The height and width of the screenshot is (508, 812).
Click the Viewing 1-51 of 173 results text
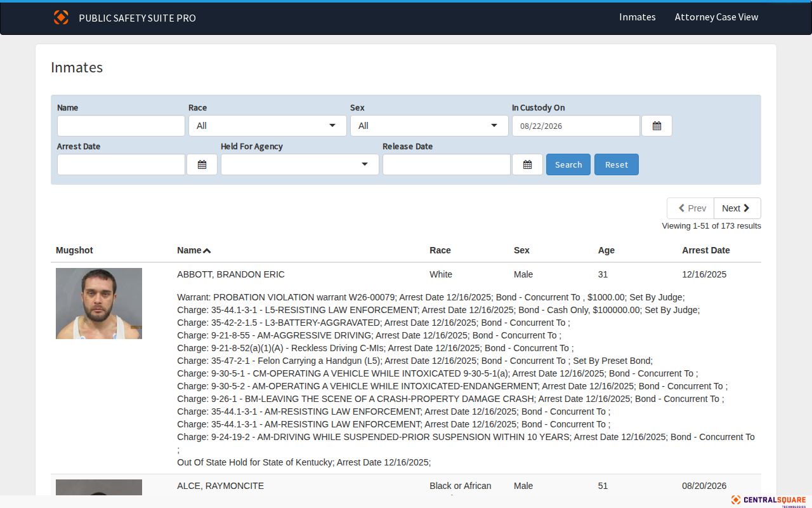point(711,226)
